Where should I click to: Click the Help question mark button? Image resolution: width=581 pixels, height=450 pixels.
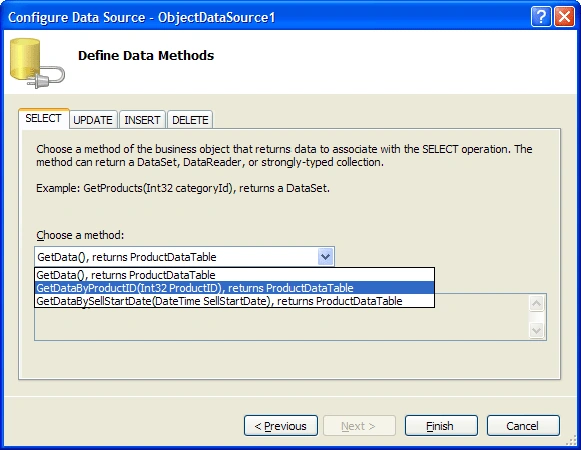pyautogui.click(x=541, y=17)
